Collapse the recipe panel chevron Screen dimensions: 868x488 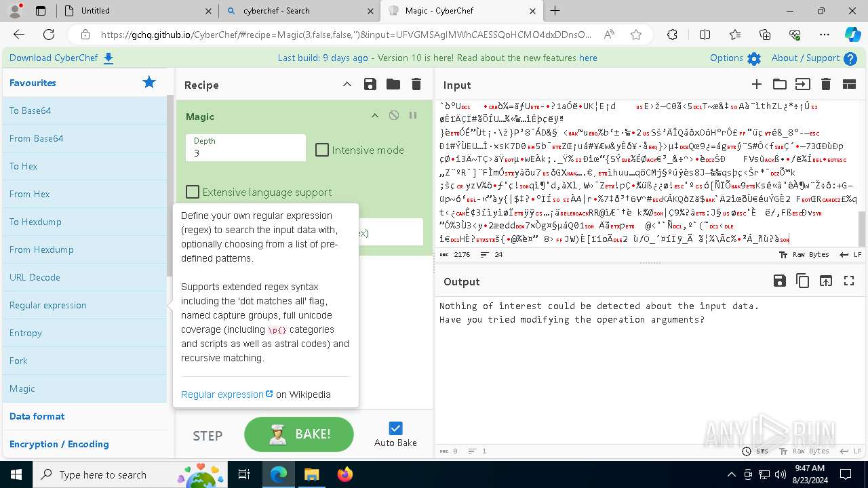point(347,84)
